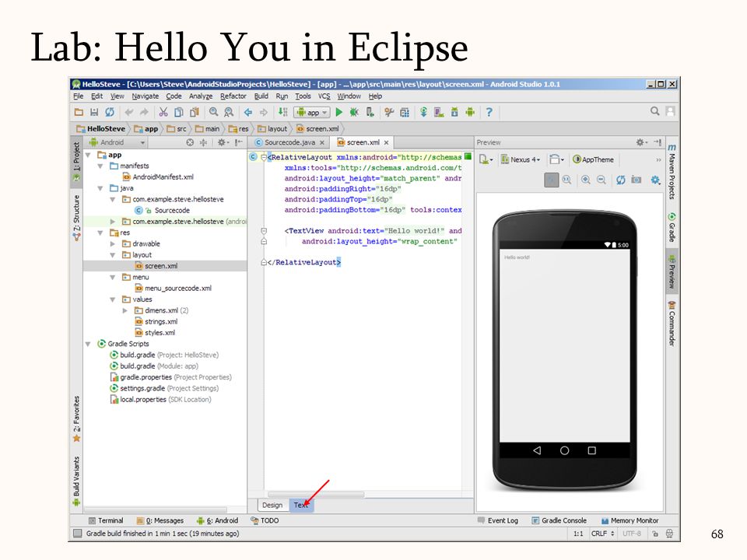Click the Forward navigation arrow
This screenshot has width=747, height=560.
(264, 112)
